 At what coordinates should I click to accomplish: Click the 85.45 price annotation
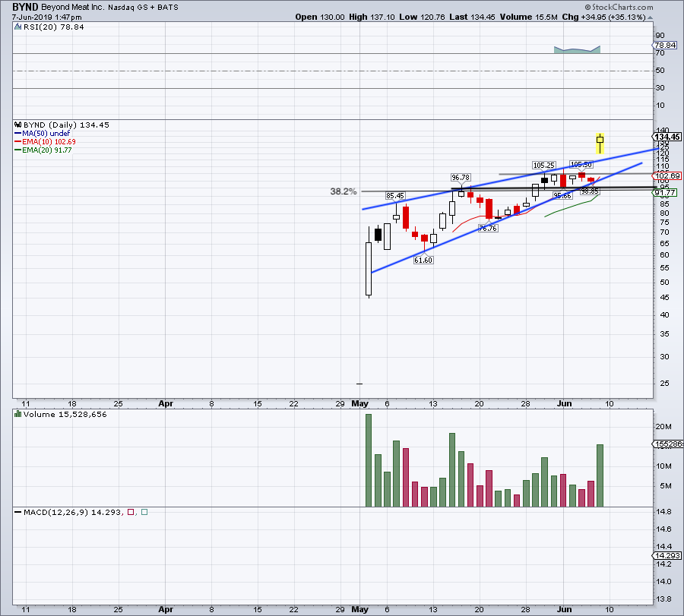point(394,196)
